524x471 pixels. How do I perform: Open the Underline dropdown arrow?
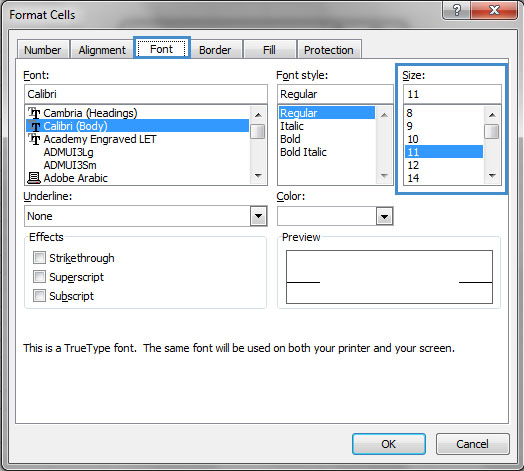point(258,216)
